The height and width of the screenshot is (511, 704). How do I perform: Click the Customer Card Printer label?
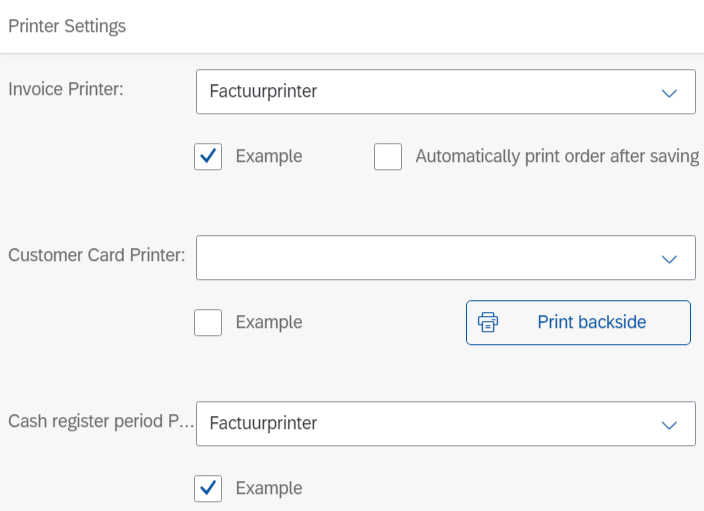pyautogui.click(x=97, y=255)
